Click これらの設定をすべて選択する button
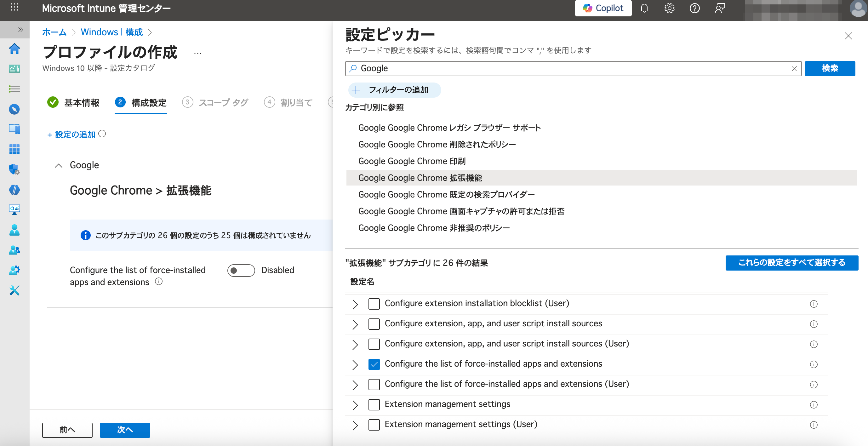The image size is (868, 446). click(x=791, y=262)
